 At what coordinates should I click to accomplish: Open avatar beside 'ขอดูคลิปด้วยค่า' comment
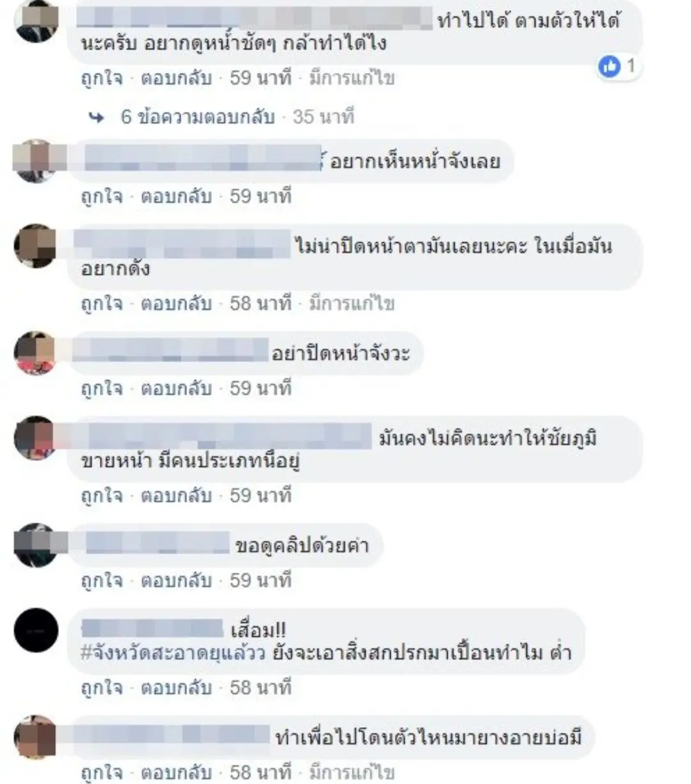click(x=36, y=545)
